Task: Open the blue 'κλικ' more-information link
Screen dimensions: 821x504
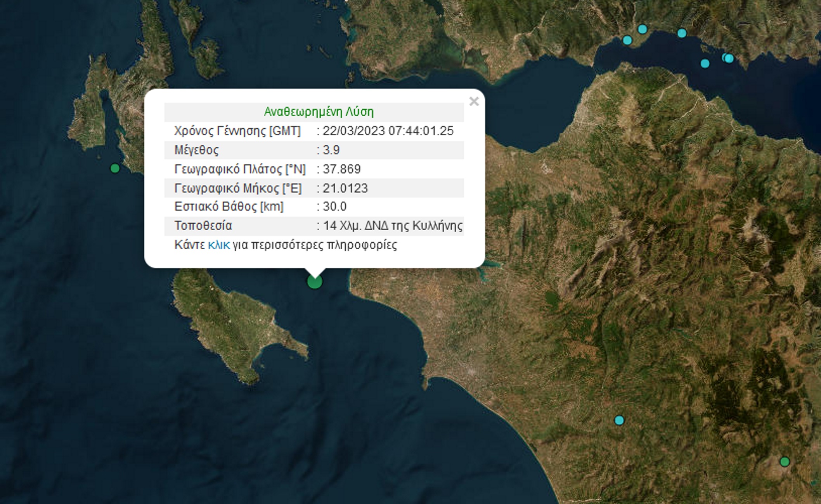Action: (219, 245)
